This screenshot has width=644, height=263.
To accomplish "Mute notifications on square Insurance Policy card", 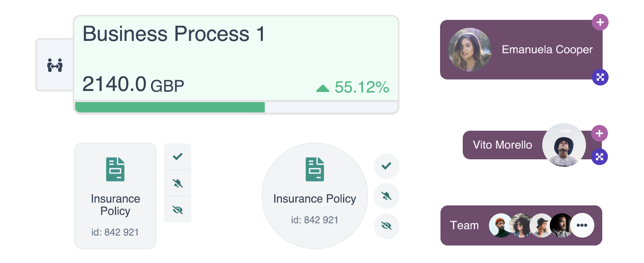I will pos(178,183).
